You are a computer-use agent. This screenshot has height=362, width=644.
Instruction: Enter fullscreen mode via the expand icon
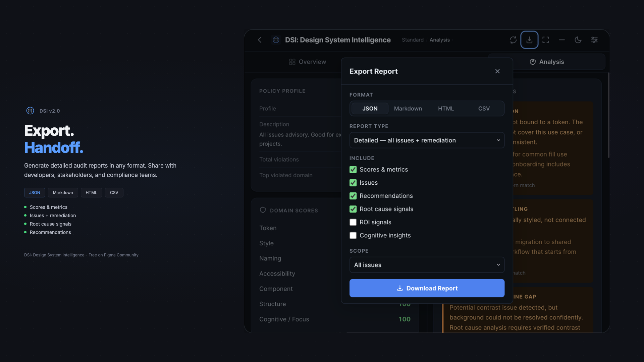coord(546,40)
